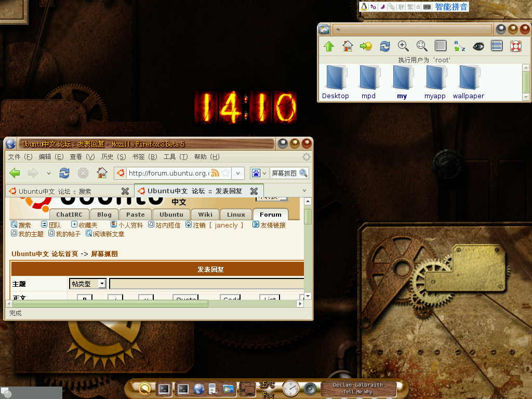Open the 文件 (F) menu

(20, 157)
